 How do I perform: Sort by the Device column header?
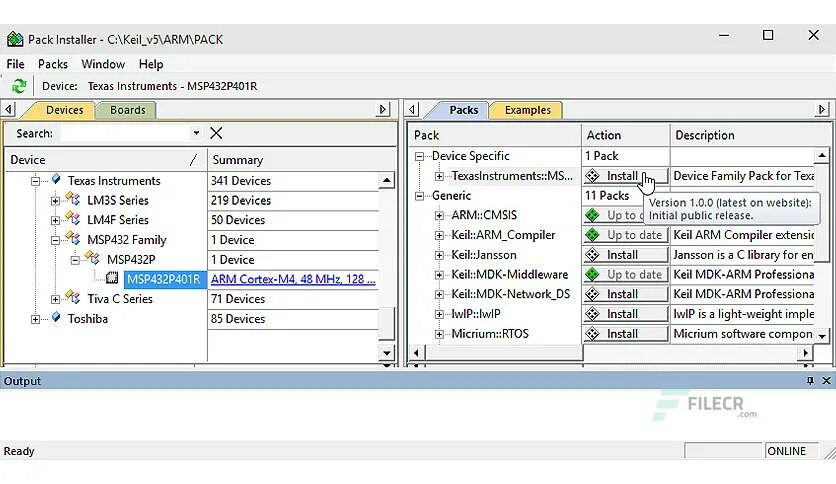[x=106, y=160]
